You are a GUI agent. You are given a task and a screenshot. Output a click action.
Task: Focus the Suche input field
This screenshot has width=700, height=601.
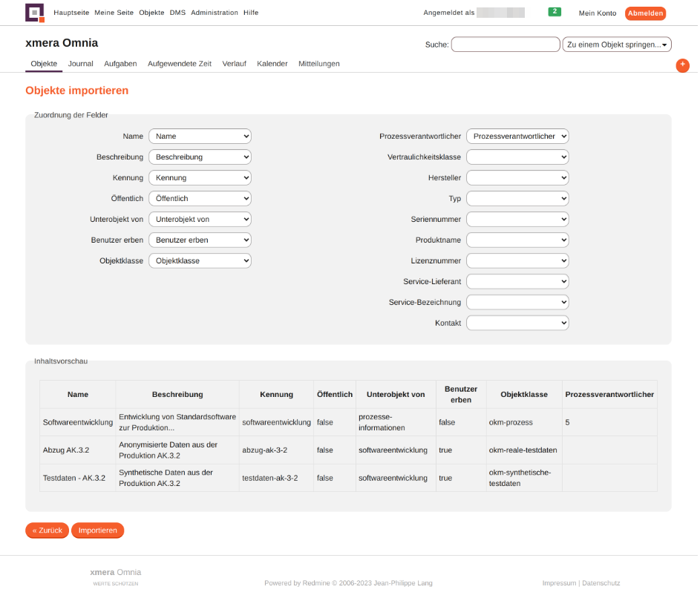(505, 45)
